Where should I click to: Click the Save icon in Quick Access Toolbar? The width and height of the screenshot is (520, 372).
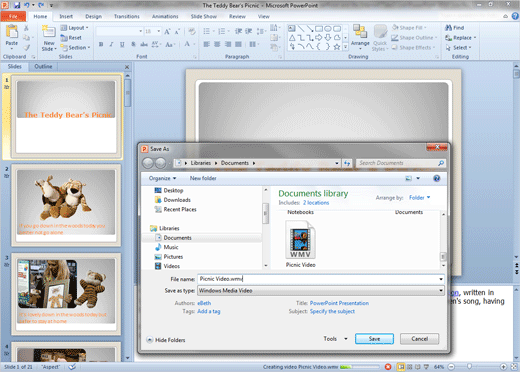[x=17, y=5]
